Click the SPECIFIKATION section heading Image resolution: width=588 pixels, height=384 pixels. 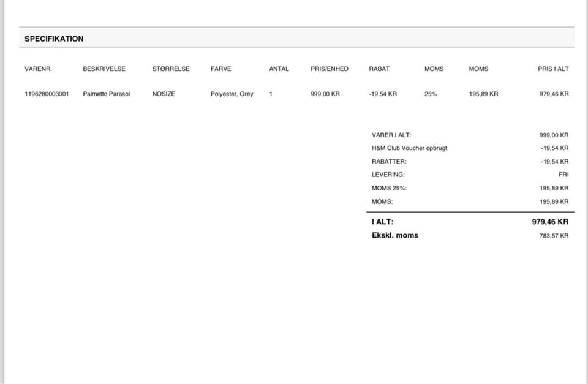[x=54, y=39]
